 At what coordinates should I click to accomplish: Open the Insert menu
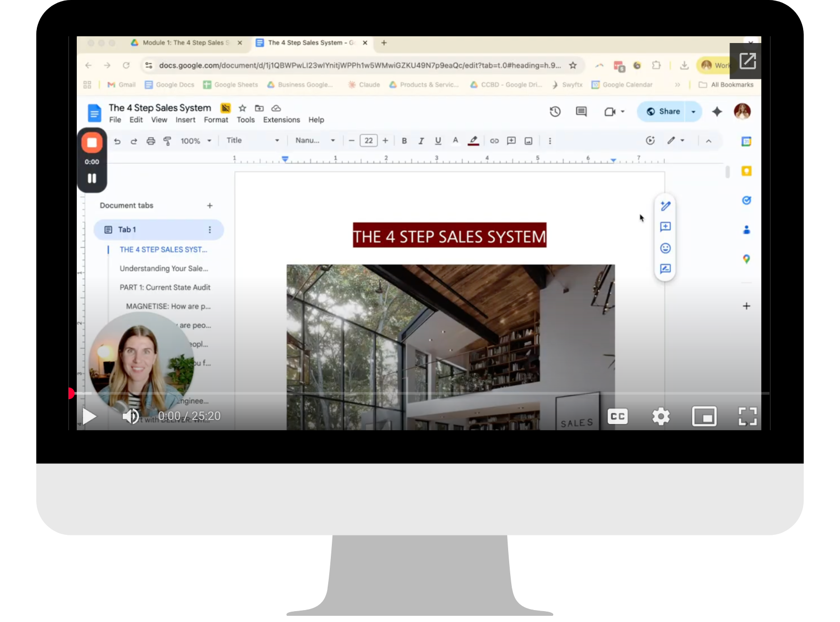click(x=185, y=120)
